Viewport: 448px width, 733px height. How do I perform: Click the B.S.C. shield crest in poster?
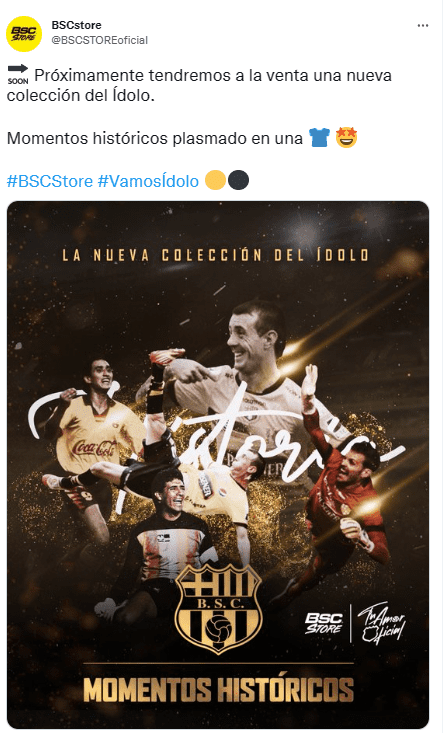pyautogui.click(x=218, y=607)
